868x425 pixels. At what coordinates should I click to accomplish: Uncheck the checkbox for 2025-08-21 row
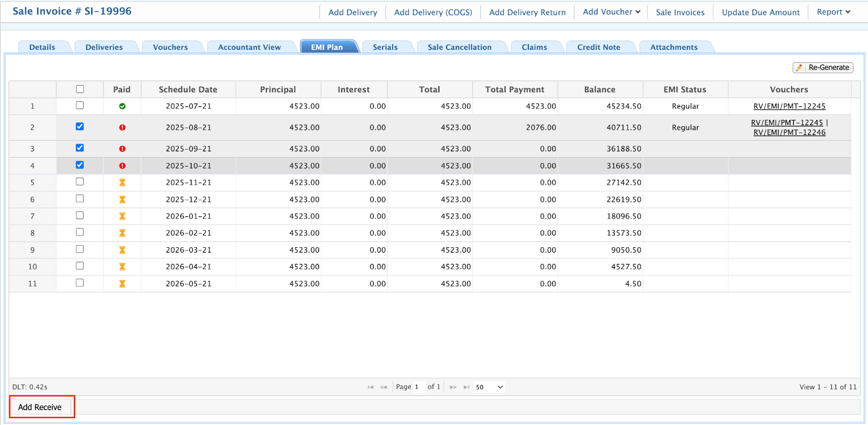coord(80,126)
